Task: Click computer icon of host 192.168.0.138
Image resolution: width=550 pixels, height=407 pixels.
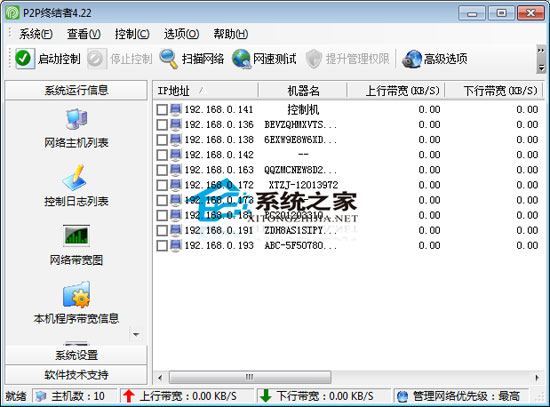Action: pos(175,139)
